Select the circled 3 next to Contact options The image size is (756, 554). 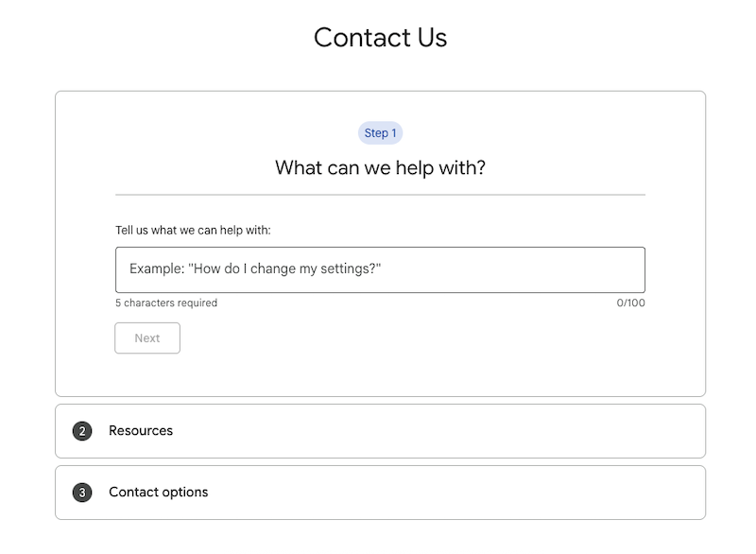click(84, 492)
